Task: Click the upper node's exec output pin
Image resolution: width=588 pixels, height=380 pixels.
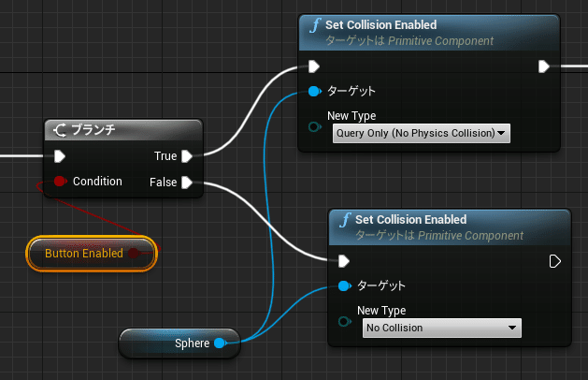Action: [x=544, y=66]
